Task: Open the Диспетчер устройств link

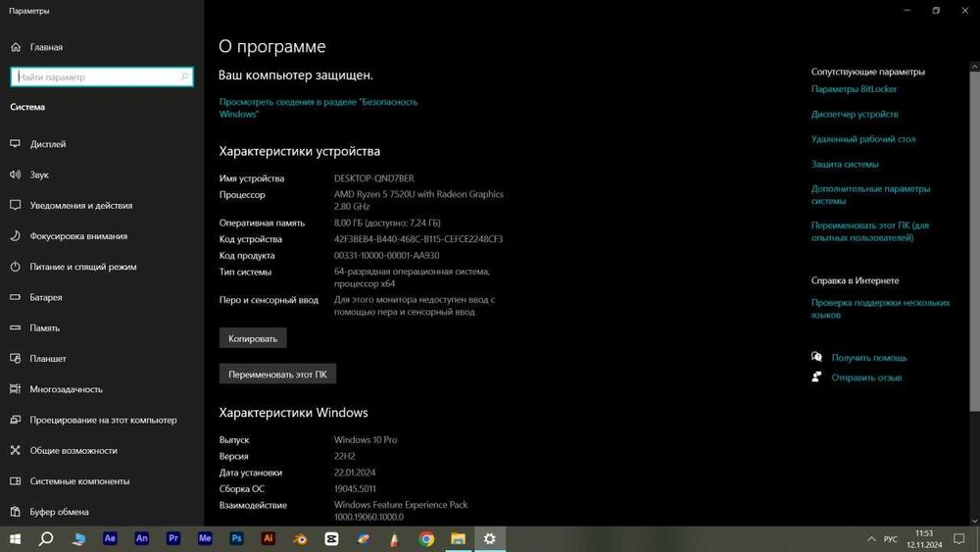Action: (855, 114)
